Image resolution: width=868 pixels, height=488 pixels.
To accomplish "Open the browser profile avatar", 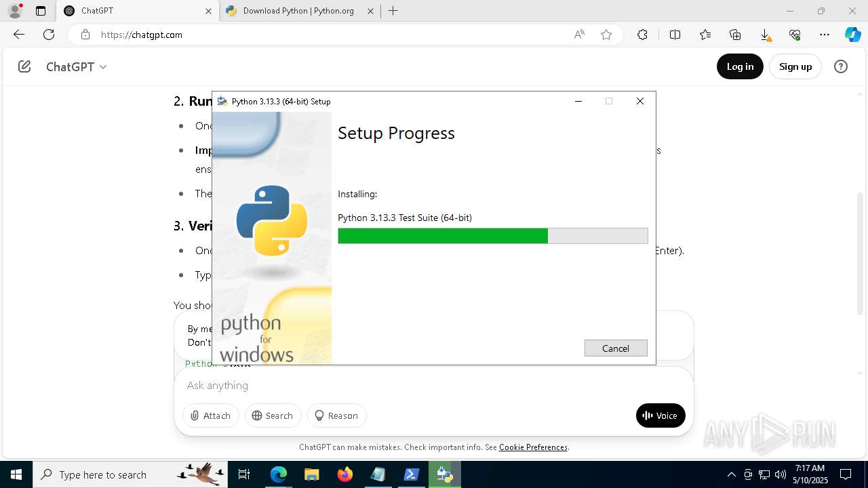I will (x=14, y=11).
